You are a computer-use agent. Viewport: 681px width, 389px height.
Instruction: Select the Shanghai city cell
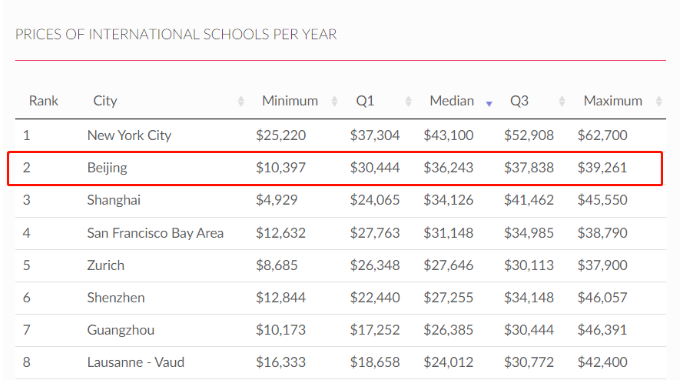114,200
